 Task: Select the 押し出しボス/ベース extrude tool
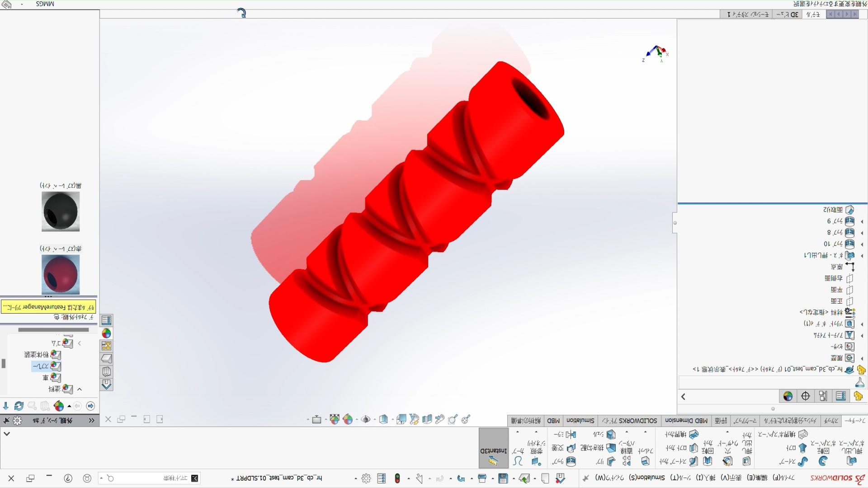852,451
